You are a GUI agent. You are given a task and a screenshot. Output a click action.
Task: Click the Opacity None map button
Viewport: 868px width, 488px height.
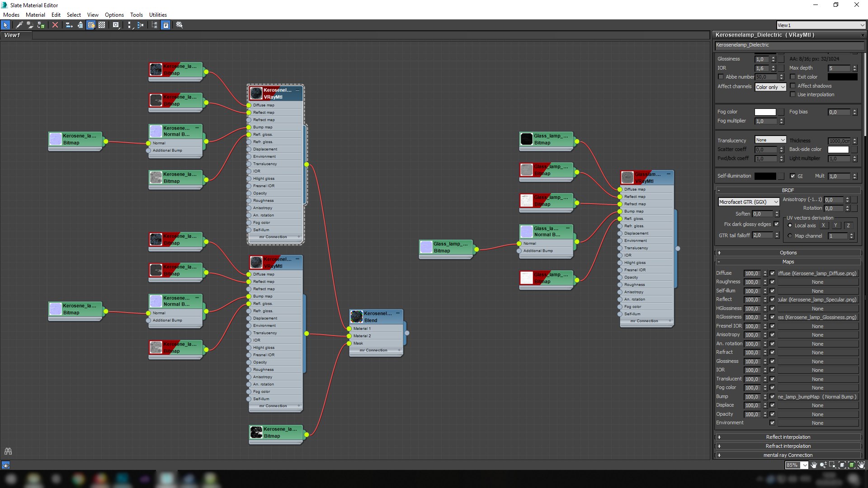817,414
